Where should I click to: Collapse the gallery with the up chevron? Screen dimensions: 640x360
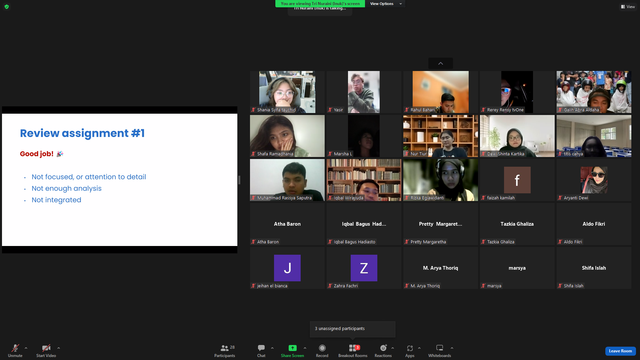[x=440, y=63]
